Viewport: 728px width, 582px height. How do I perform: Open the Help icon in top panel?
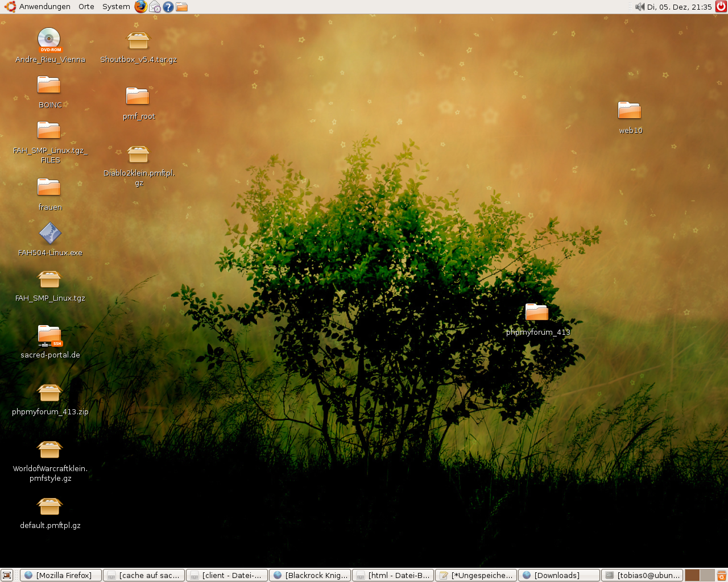tap(168, 7)
